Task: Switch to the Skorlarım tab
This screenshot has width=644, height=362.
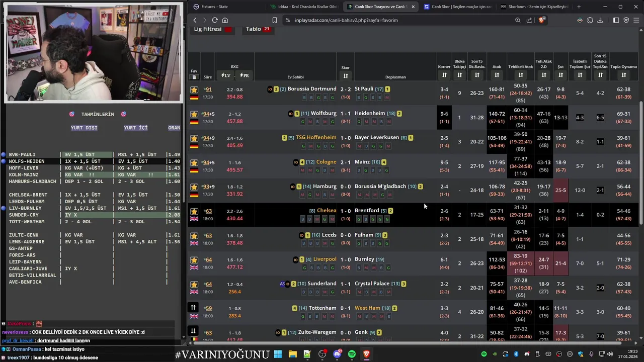Action: (534, 7)
